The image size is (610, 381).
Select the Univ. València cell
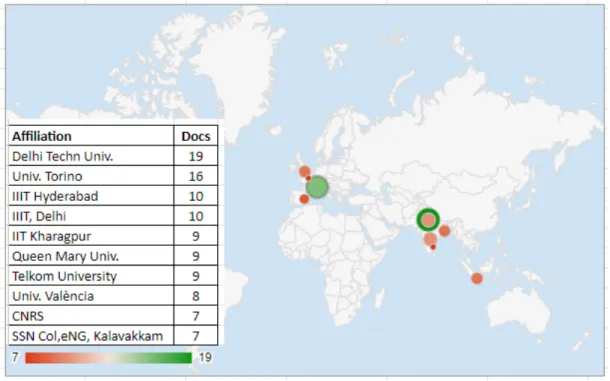pos(91,296)
